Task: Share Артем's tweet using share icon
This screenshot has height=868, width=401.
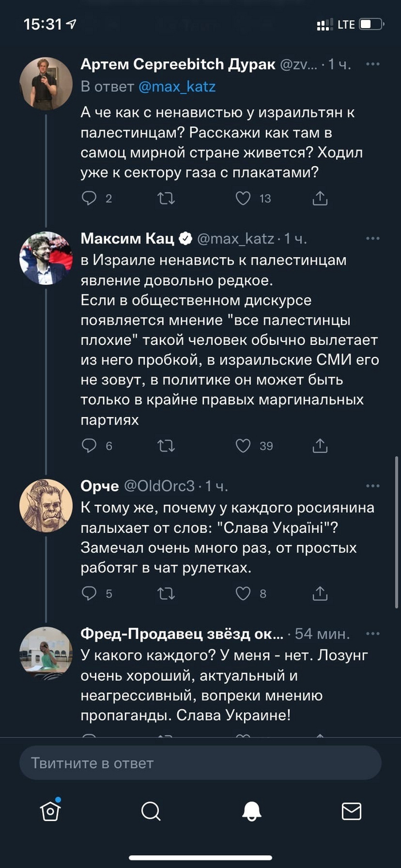Action: [x=320, y=198]
